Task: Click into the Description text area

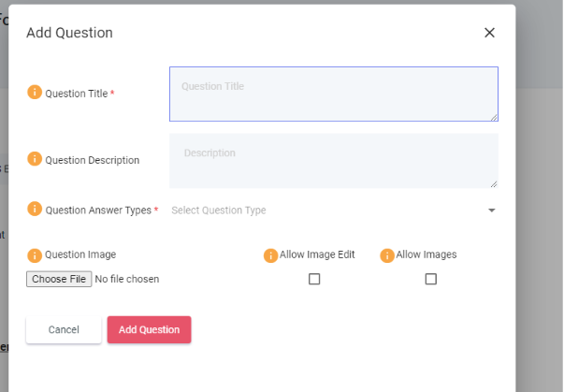Action: coord(333,160)
